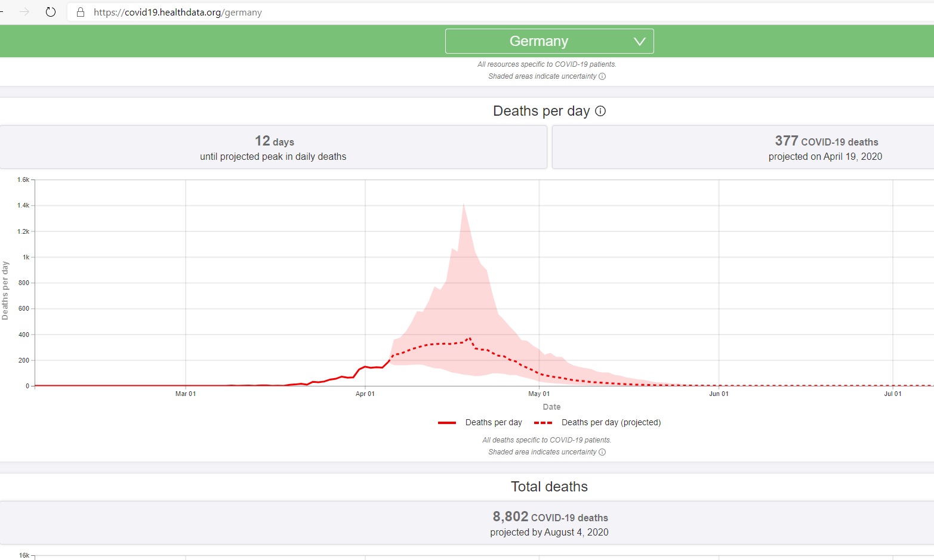The width and height of the screenshot is (934, 560).
Task: Open the Germany location dropdown
Action: tap(550, 41)
